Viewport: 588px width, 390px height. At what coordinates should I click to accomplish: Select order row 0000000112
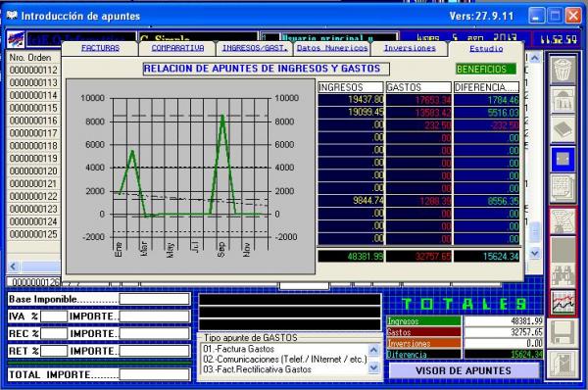point(33,71)
